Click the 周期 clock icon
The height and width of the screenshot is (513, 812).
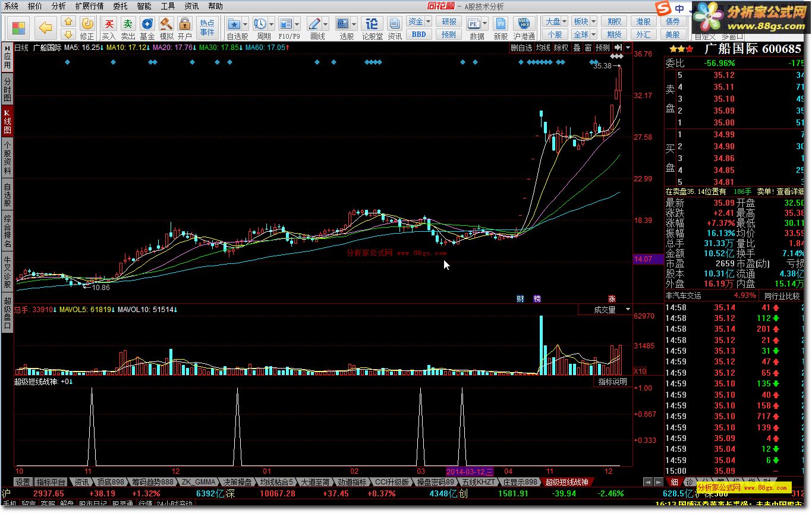click(260, 24)
